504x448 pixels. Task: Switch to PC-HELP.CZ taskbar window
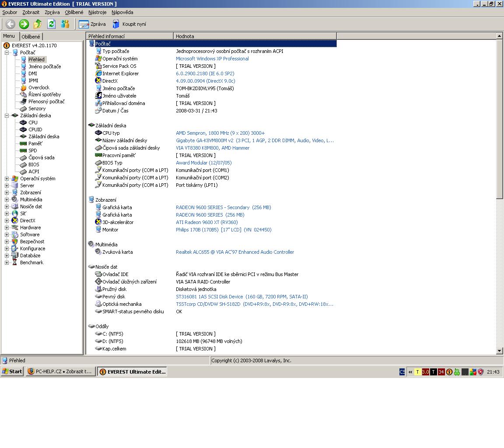(x=61, y=371)
